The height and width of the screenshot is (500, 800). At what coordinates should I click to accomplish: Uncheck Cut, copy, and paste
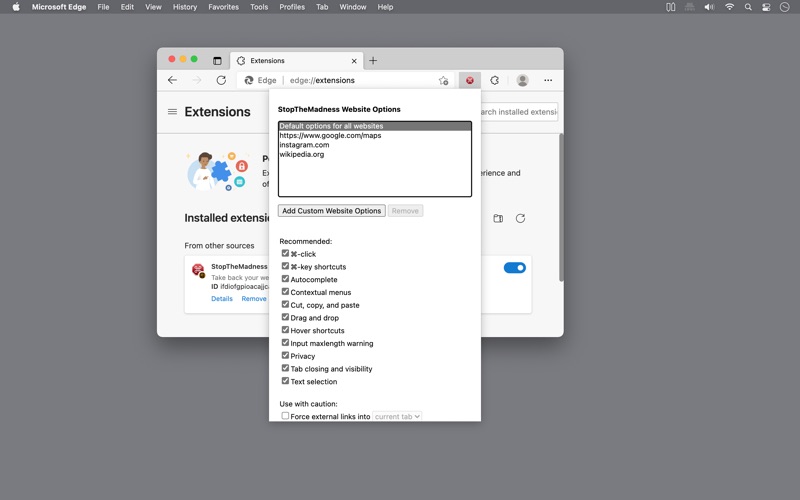coord(285,304)
